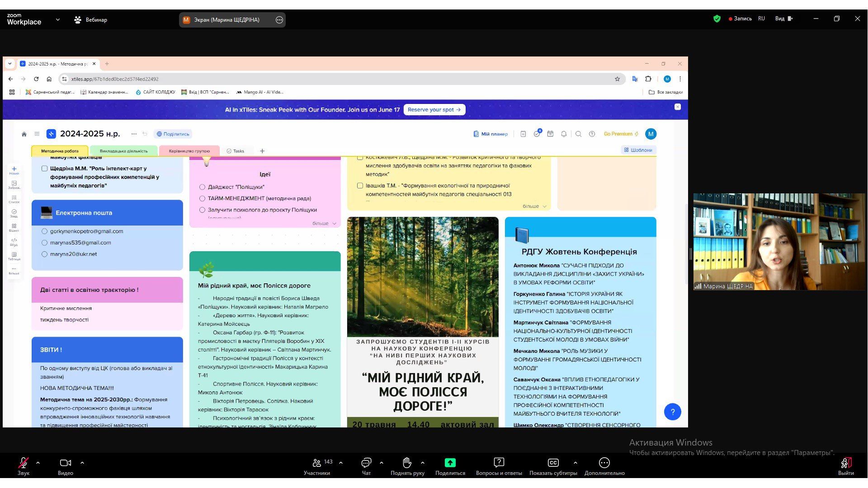The height and width of the screenshot is (488, 868).
Task: Open the calendar icon in xTiles header
Action: (x=550, y=134)
